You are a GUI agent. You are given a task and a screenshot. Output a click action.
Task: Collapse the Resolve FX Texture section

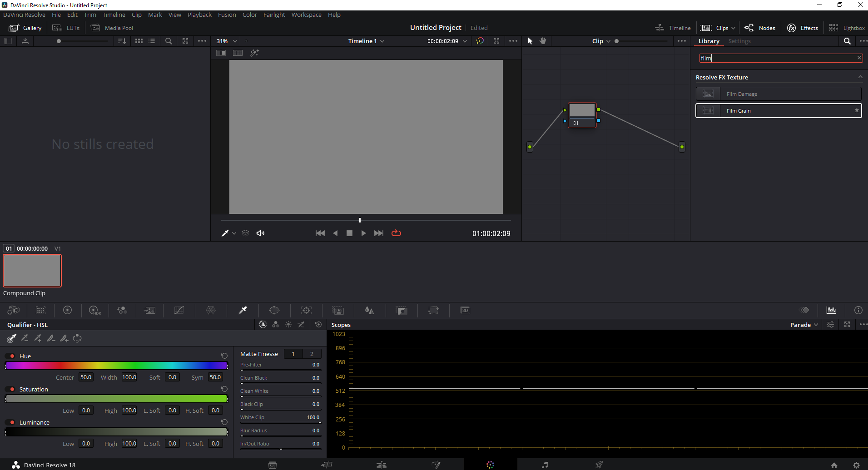point(860,77)
